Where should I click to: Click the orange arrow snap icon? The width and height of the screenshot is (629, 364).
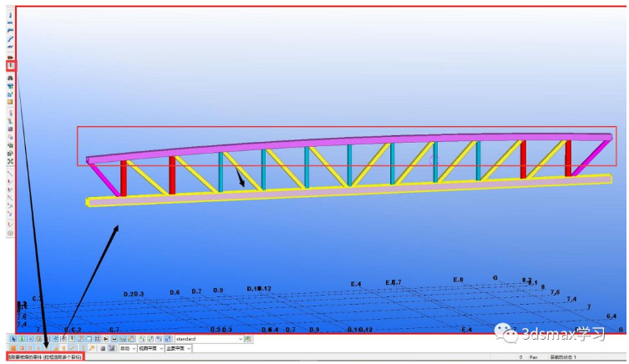tap(92, 348)
